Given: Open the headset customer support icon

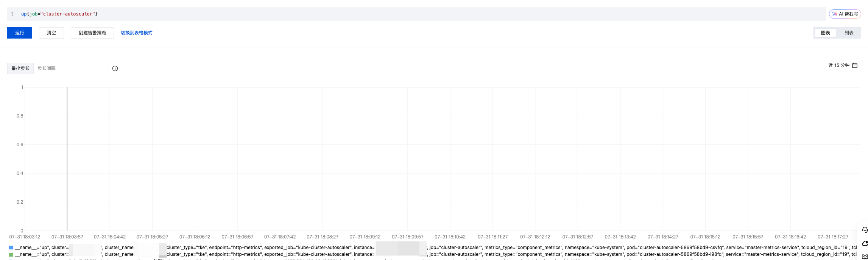Looking at the screenshot, I should pos(865,230).
